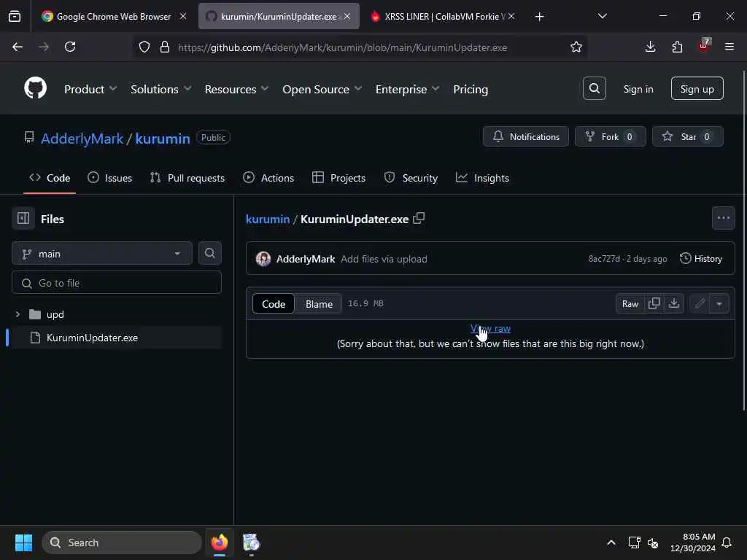Open the Insights tab
Screen dimensions: 747x560
[x=482, y=178]
